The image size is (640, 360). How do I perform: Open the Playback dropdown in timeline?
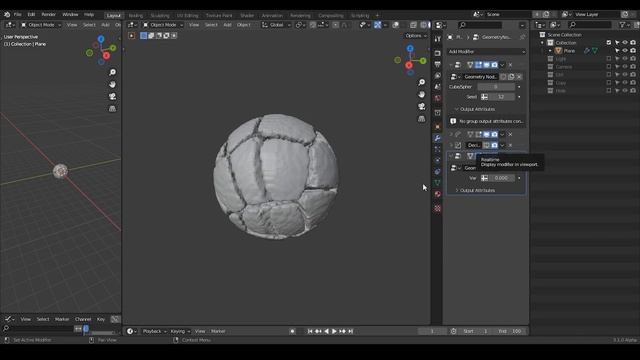pos(154,331)
